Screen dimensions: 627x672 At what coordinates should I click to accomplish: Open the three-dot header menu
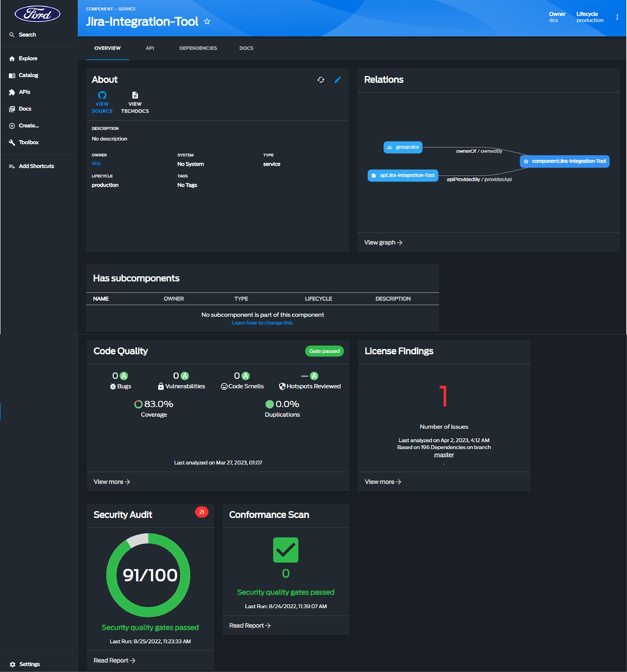coord(617,17)
